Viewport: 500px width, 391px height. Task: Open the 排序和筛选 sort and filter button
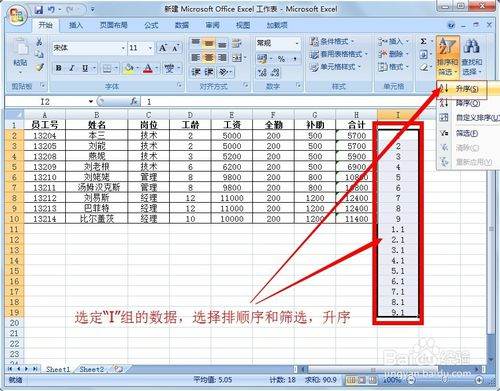447,57
